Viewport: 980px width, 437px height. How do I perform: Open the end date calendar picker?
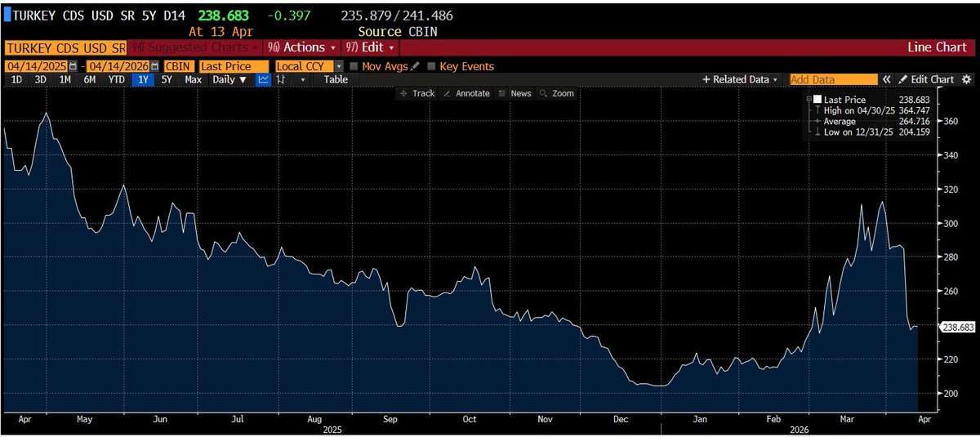point(154,66)
